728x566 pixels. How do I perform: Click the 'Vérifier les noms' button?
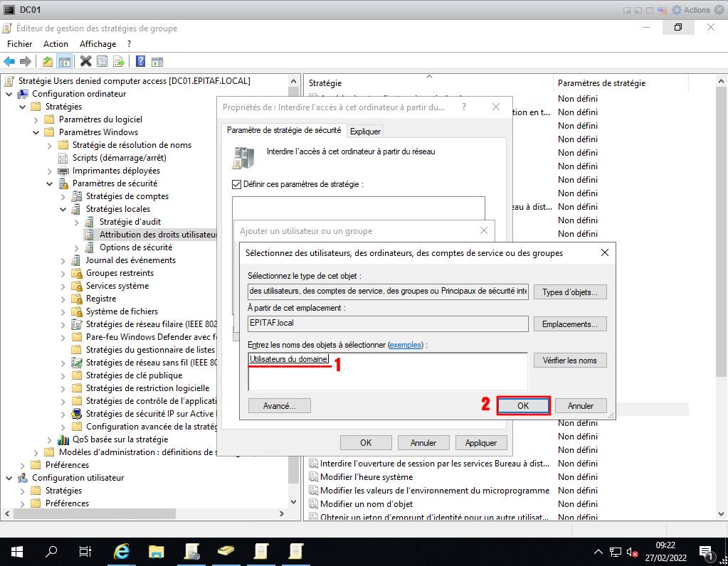(569, 361)
